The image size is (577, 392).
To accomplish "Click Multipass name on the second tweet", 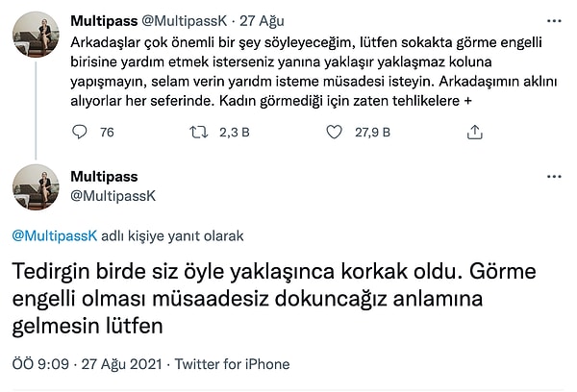I will point(104,177).
